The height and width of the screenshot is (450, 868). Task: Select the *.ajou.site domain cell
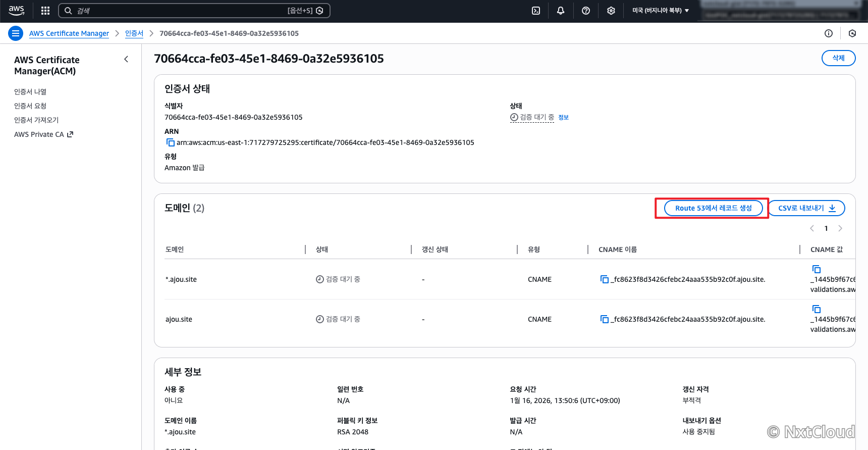tap(181, 279)
